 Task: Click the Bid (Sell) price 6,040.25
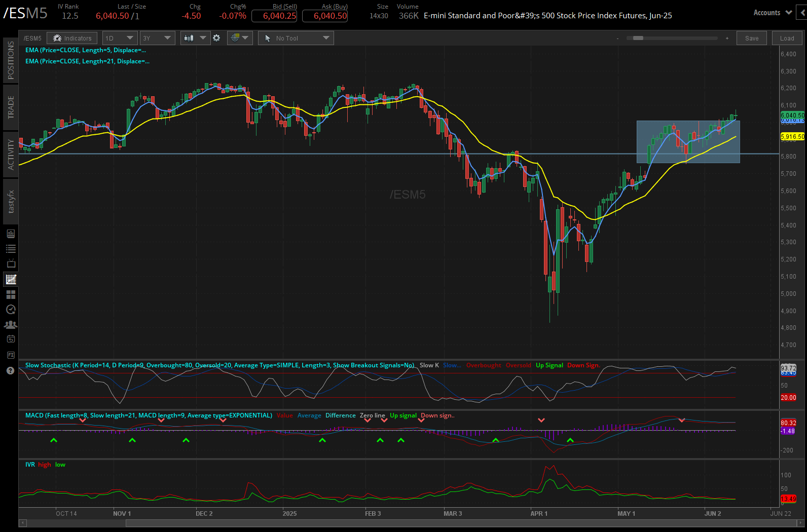tap(274, 16)
